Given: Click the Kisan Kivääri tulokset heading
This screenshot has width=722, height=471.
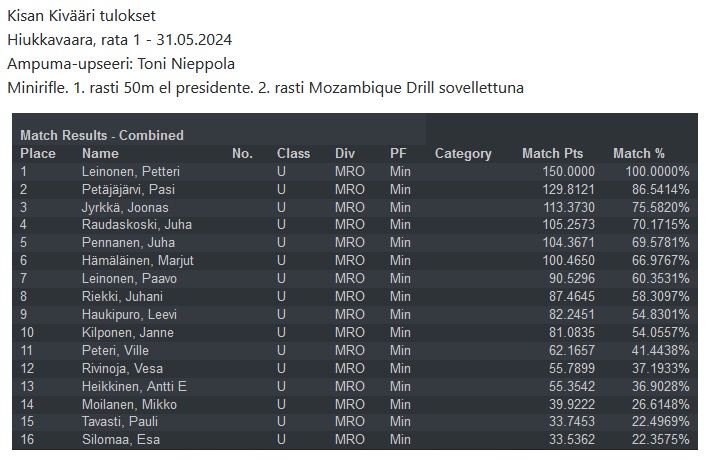Looking at the screenshot, I should [82, 16].
